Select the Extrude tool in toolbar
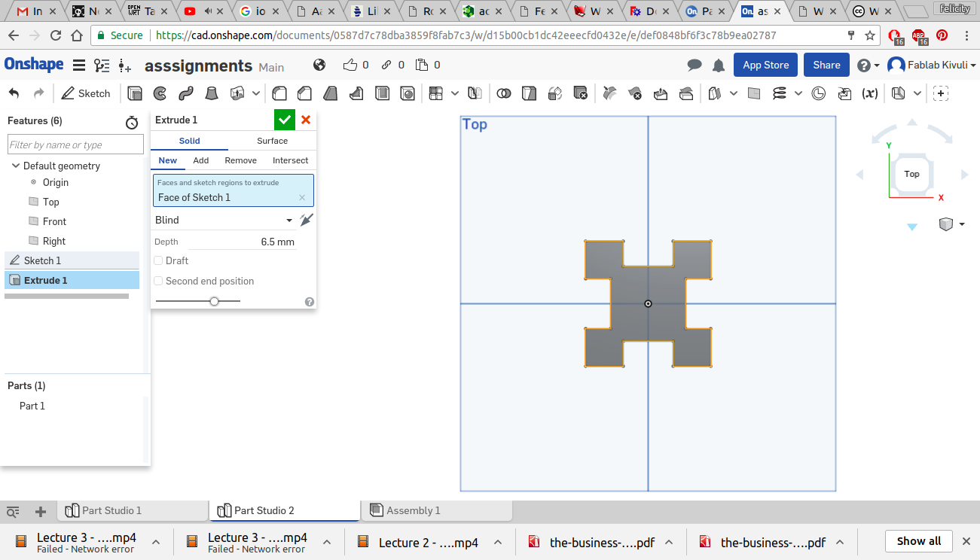 pos(135,93)
